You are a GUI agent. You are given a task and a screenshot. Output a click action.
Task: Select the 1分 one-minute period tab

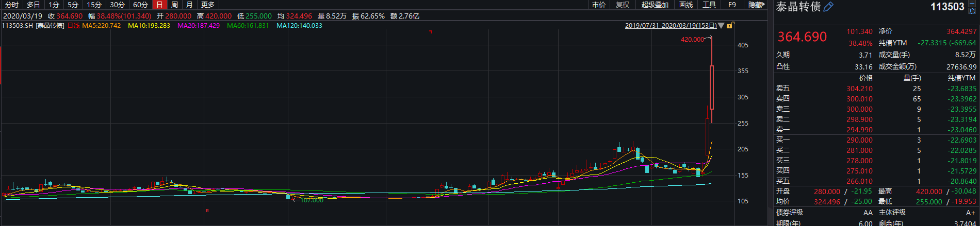pyautogui.click(x=54, y=5)
